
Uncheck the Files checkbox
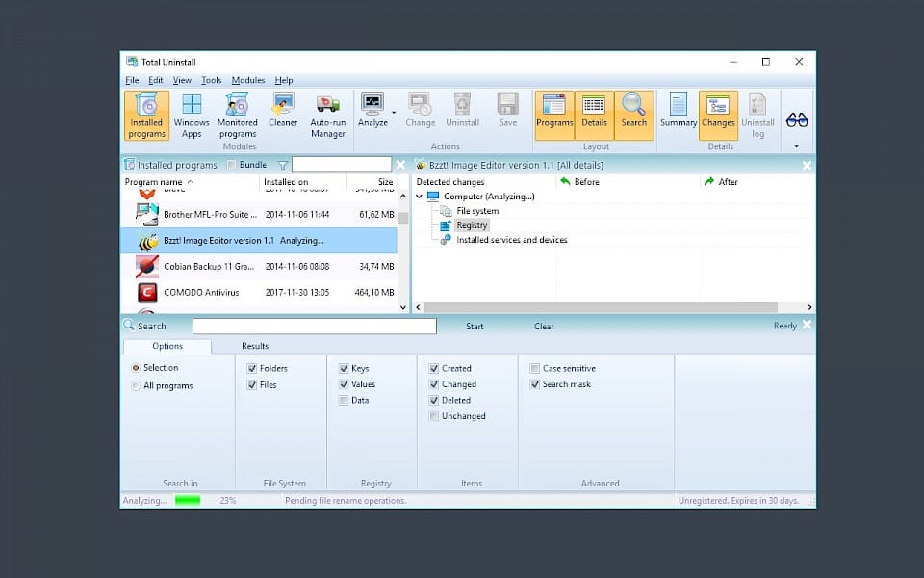tap(252, 385)
